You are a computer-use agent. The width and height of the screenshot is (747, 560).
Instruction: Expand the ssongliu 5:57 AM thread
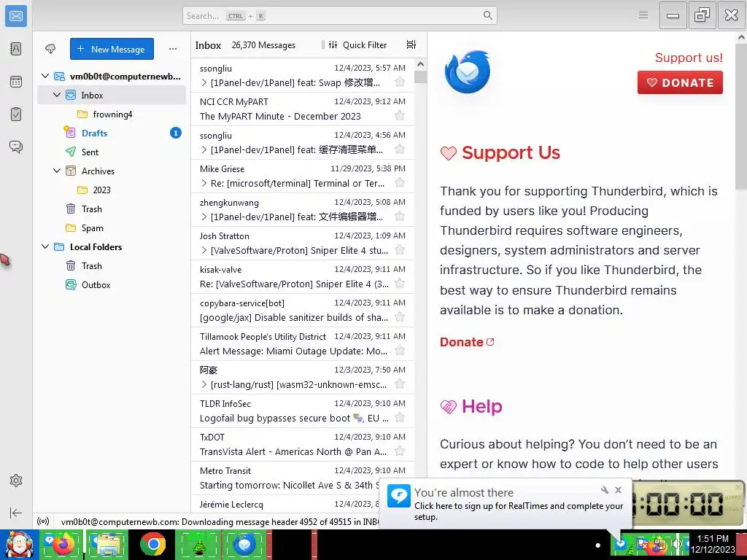[x=204, y=82]
